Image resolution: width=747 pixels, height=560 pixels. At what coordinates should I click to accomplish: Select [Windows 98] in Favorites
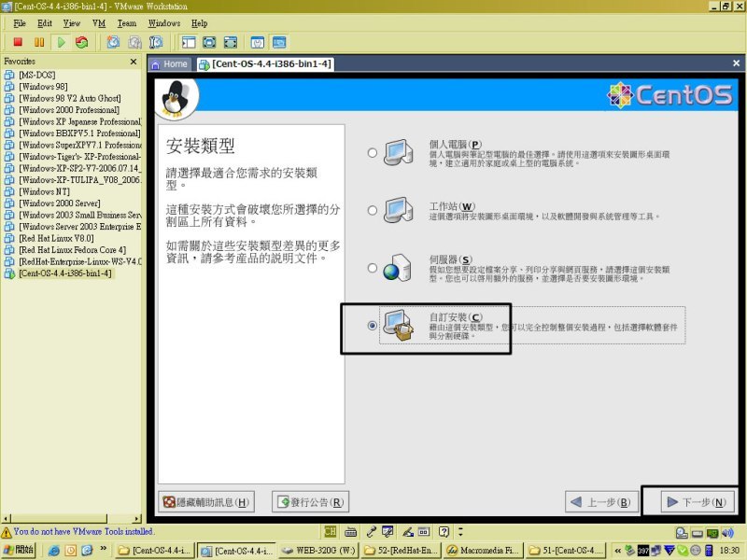point(43,87)
